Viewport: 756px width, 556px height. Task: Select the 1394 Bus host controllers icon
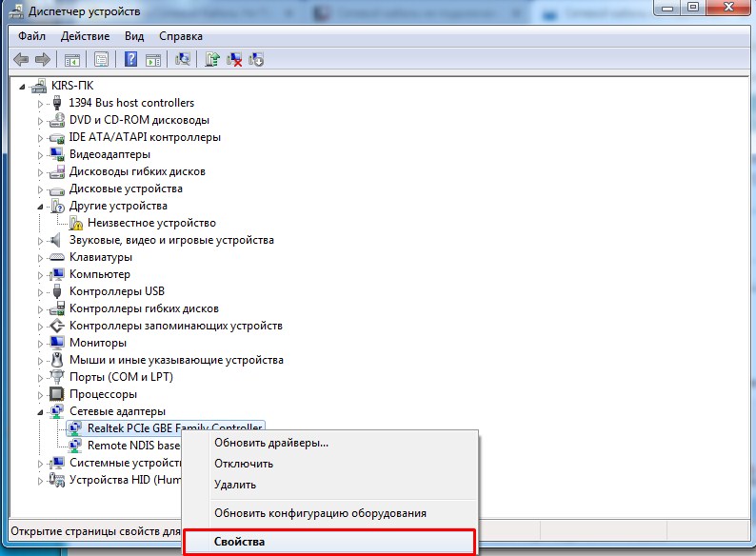[57, 103]
